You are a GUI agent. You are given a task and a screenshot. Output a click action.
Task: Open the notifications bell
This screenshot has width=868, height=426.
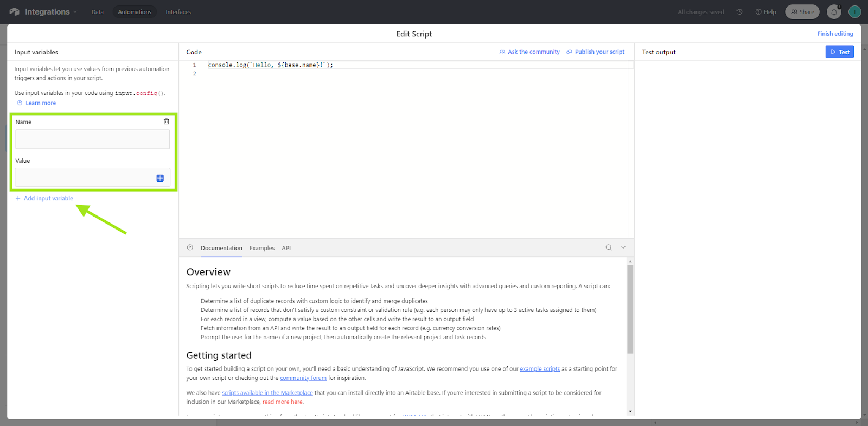834,12
